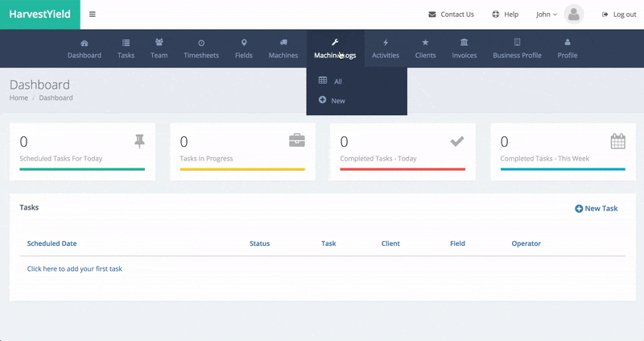
Task: Click the Home breadcrumb link
Action: coord(19,98)
